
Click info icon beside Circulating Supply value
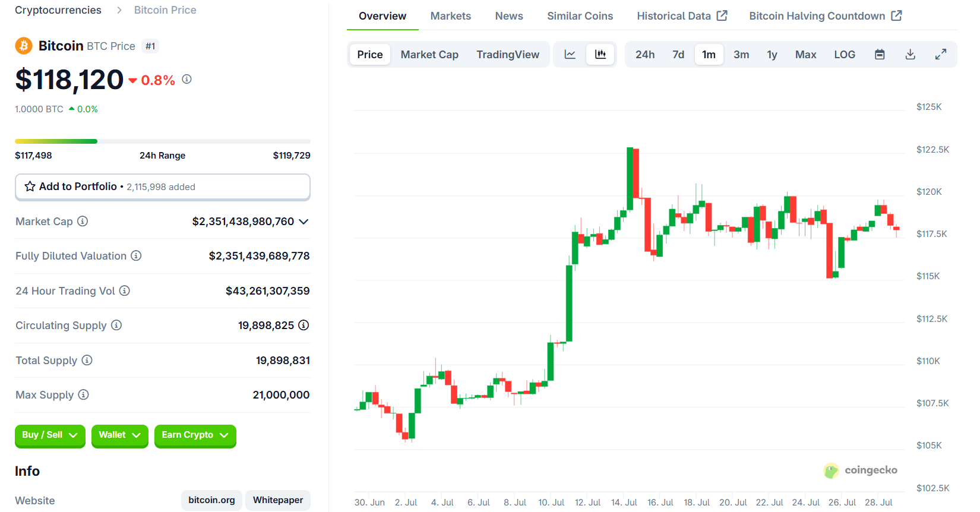click(304, 325)
